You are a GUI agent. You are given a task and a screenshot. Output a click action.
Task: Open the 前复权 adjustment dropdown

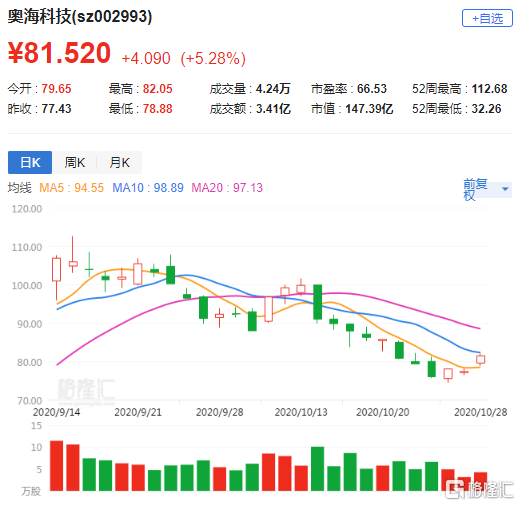coord(487,189)
